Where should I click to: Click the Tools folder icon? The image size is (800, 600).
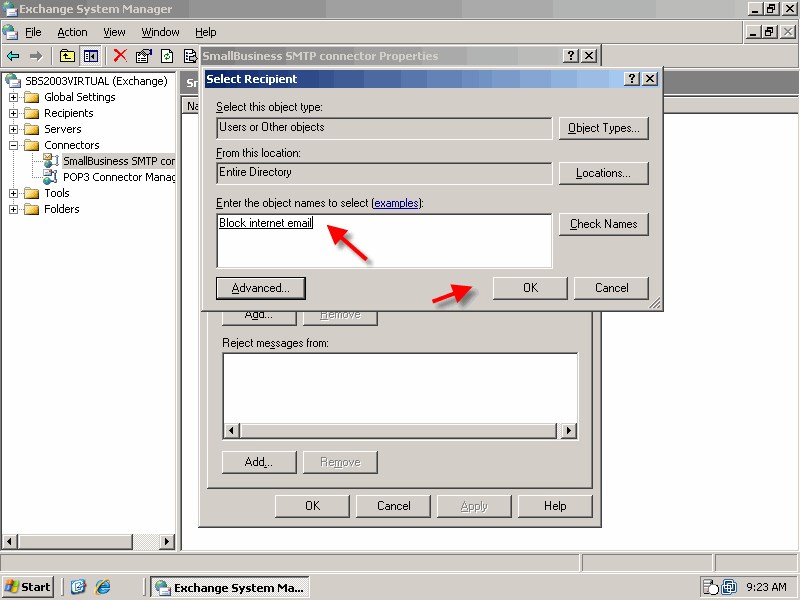pyautogui.click(x=32, y=193)
